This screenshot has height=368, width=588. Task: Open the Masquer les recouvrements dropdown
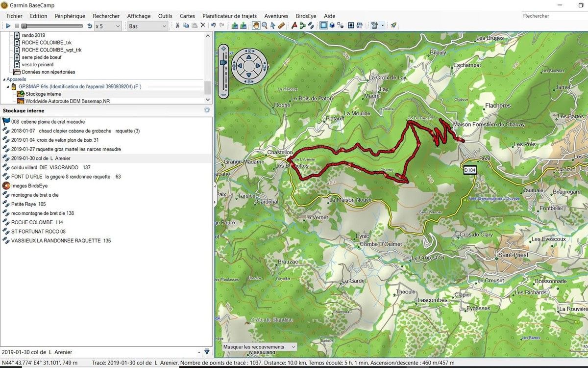pyautogui.click(x=259, y=347)
